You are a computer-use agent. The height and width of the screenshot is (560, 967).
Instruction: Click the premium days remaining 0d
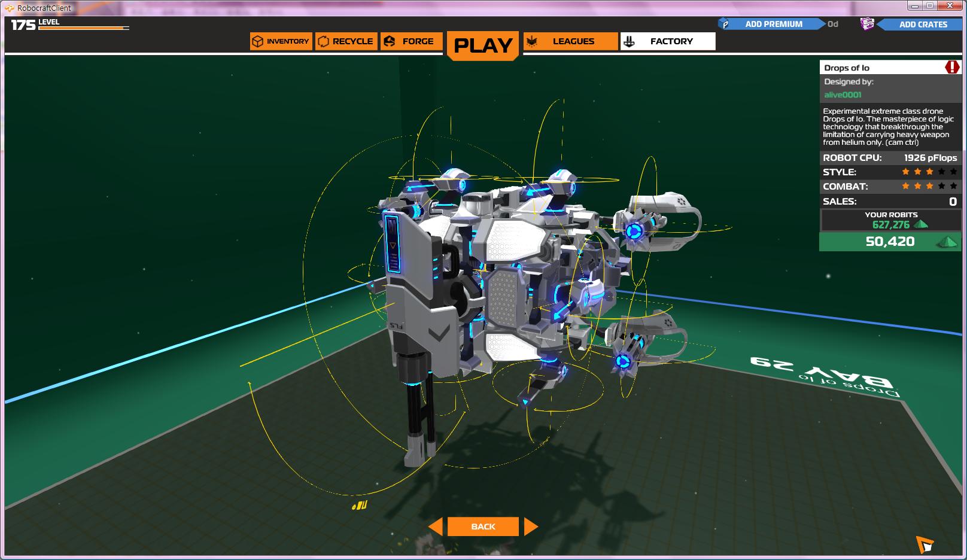(x=833, y=24)
